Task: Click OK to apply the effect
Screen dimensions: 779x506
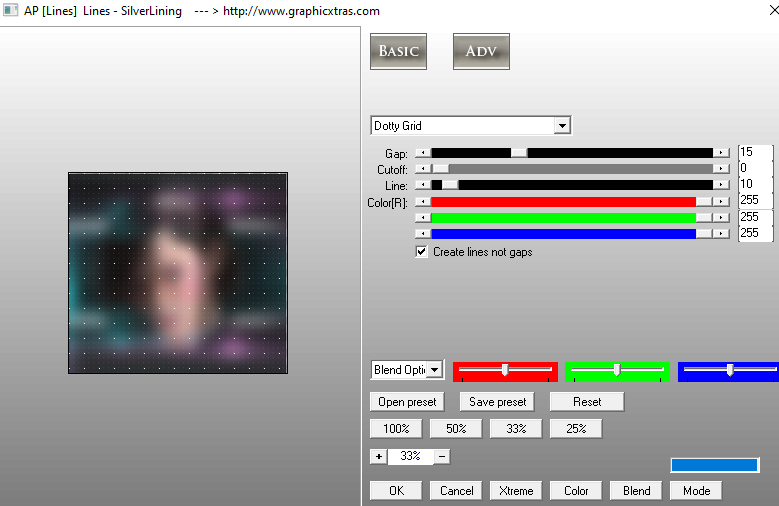Action: point(396,491)
